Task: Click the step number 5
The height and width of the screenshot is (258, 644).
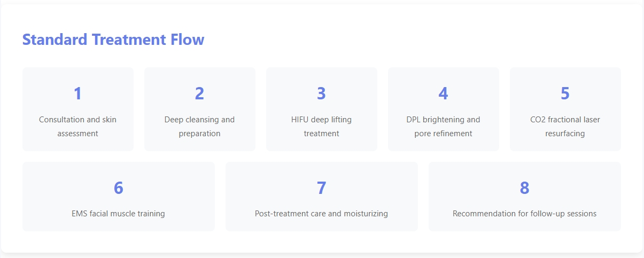Action: (x=565, y=93)
